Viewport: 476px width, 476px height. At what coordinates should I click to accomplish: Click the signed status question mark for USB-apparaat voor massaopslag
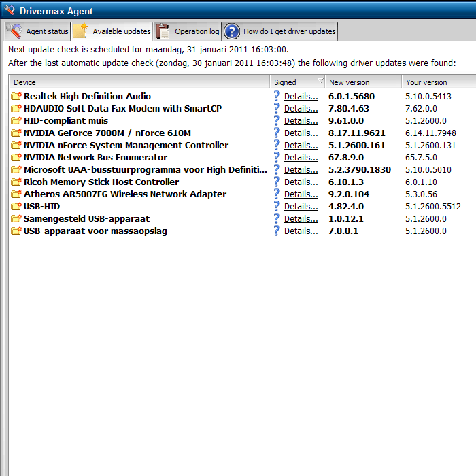tap(277, 231)
